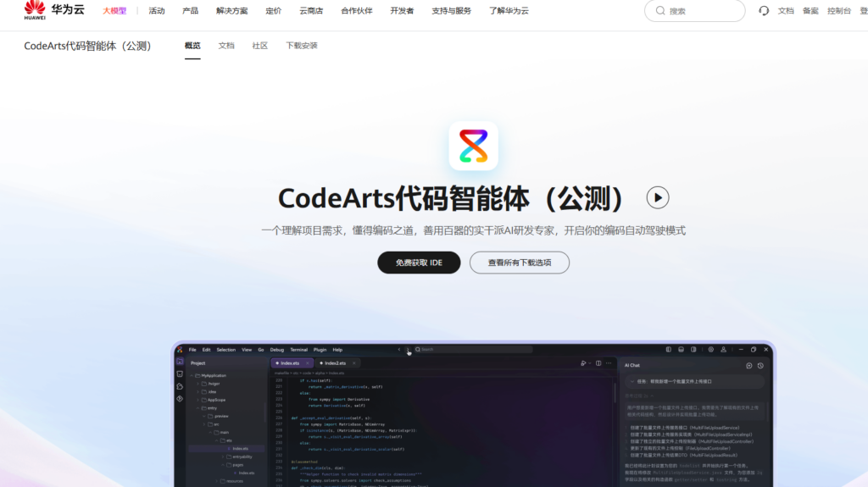Viewport: 868px width, 487px height.
Task: Click the new chat plus icon in AI Chat
Action: 748,365
